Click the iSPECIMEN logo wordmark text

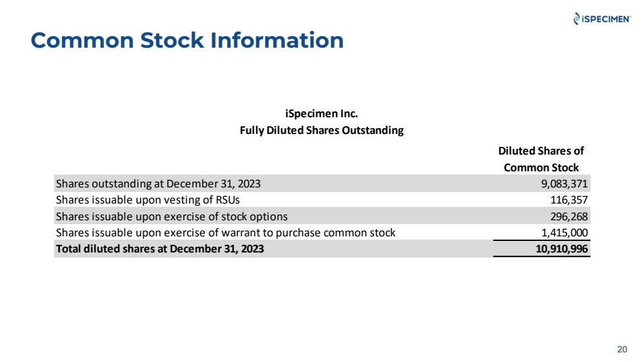click(606, 19)
